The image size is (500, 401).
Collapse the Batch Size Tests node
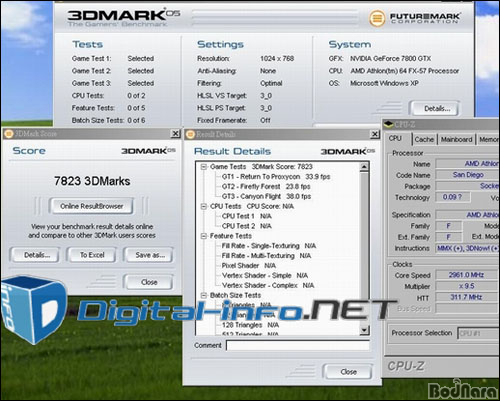(x=203, y=295)
